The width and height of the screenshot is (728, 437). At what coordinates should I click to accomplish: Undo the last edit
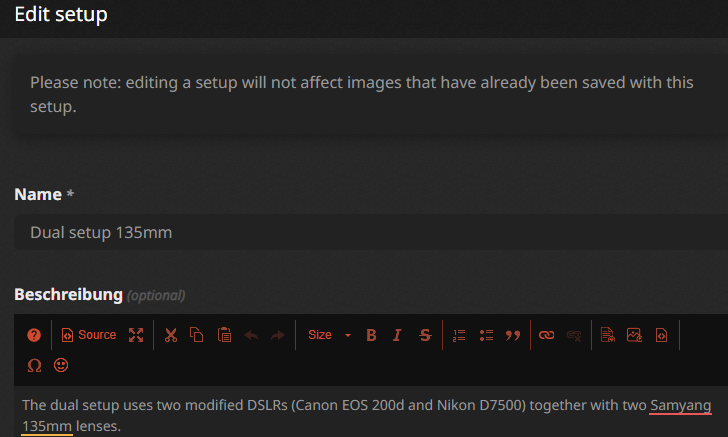(x=251, y=335)
